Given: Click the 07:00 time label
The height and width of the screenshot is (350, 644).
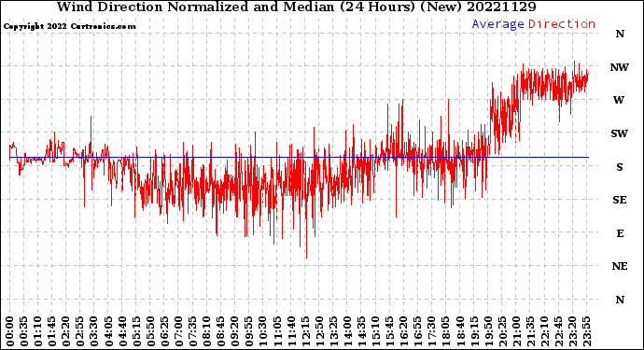Looking at the screenshot, I should point(178,331).
